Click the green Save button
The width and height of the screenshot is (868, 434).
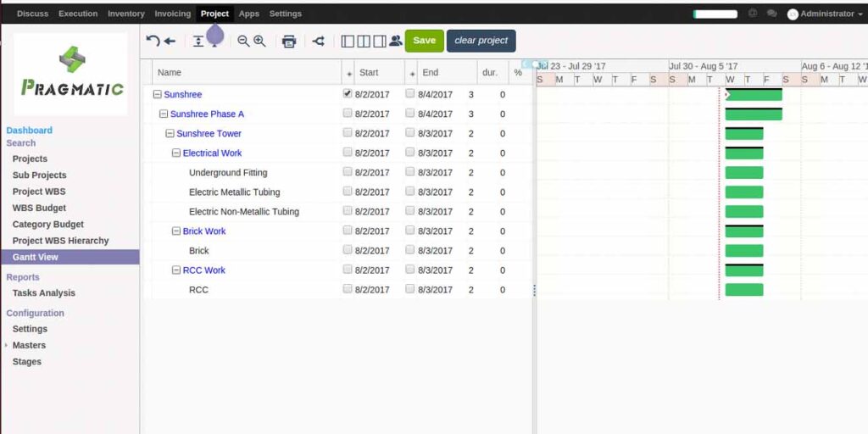(x=424, y=41)
